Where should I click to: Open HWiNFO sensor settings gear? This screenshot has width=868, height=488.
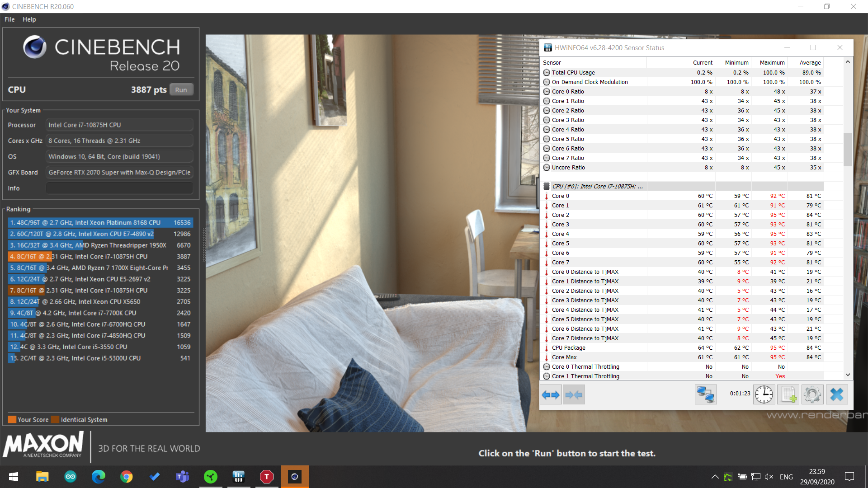812,394
